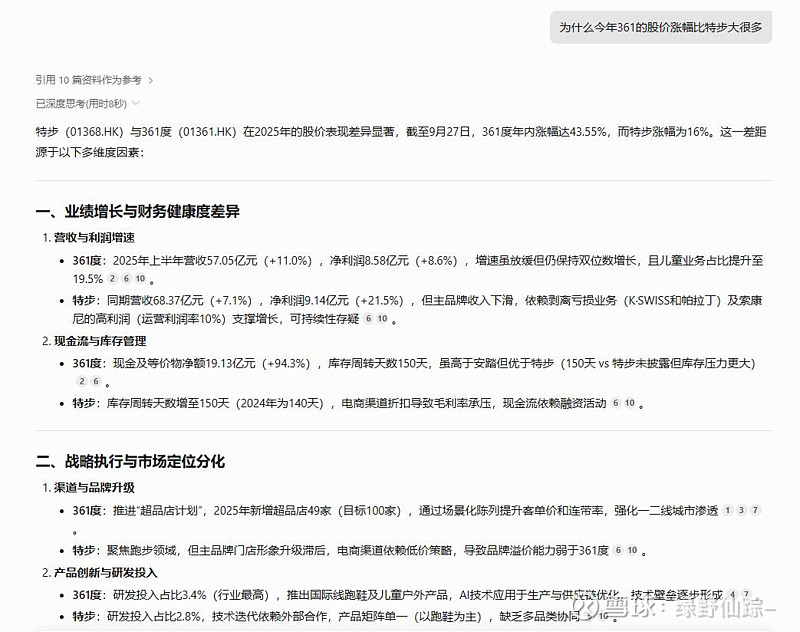Click the intro sentence mentioning 涨幅达43.55%
This screenshot has height=632, width=800.
coord(401,142)
